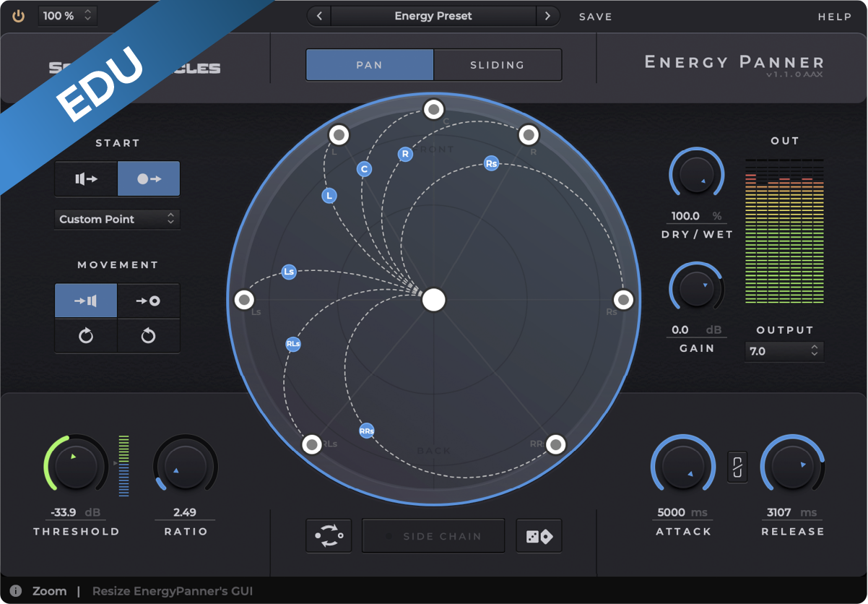Select the blue R channel node
Viewport: 868px width, 604px height.
[x=406, y=154]
